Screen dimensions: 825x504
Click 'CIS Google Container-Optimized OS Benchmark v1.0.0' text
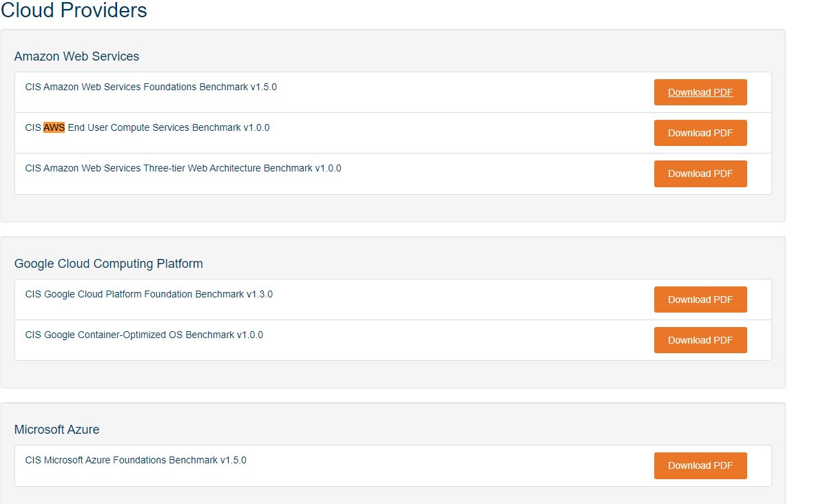click(x=144, y=335)
